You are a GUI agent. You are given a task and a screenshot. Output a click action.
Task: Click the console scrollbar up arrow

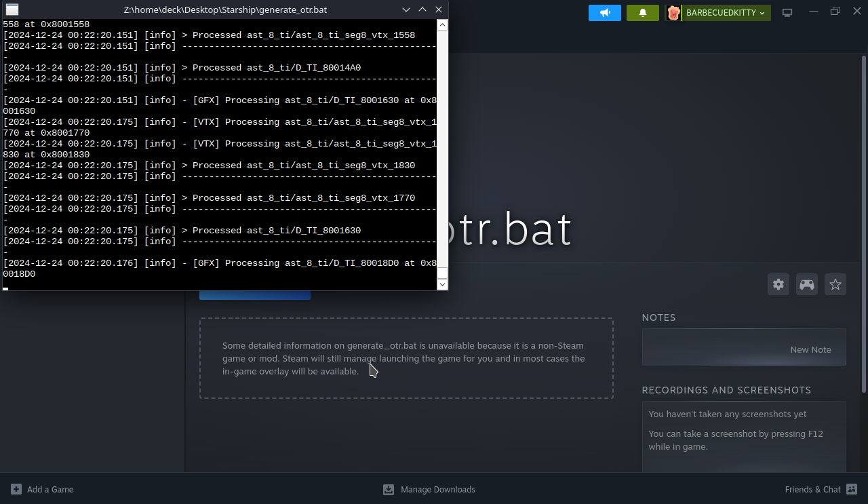[442, 25]
